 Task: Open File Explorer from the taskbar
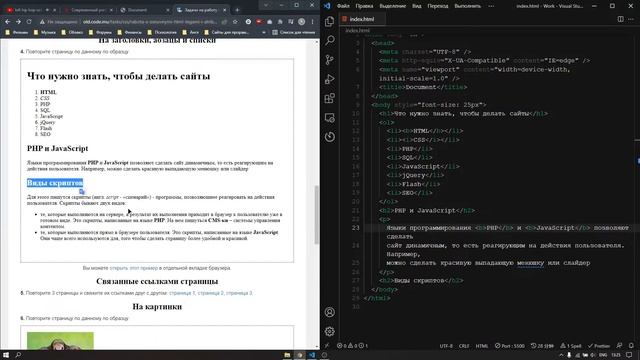(x=287, y=355)
